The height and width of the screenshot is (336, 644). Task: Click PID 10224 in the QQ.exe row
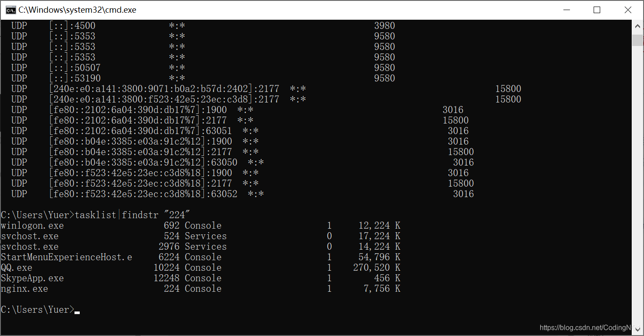[166, 268]
